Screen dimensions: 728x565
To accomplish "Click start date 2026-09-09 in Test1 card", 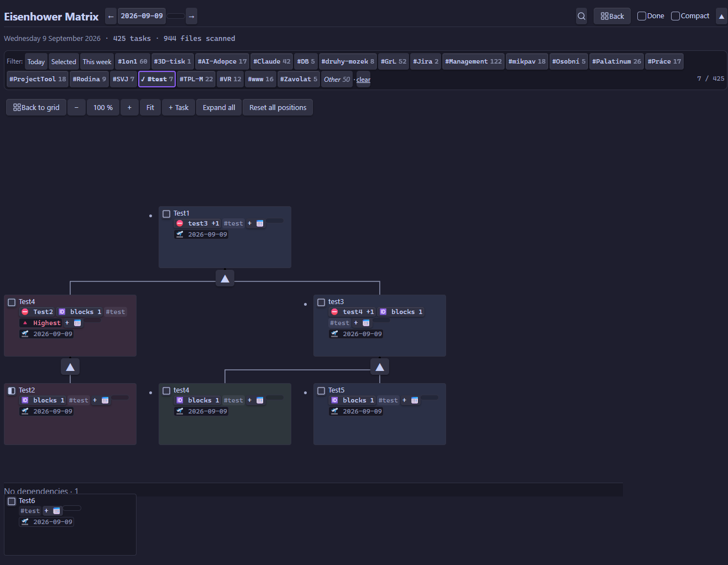I will coord(202,234).
